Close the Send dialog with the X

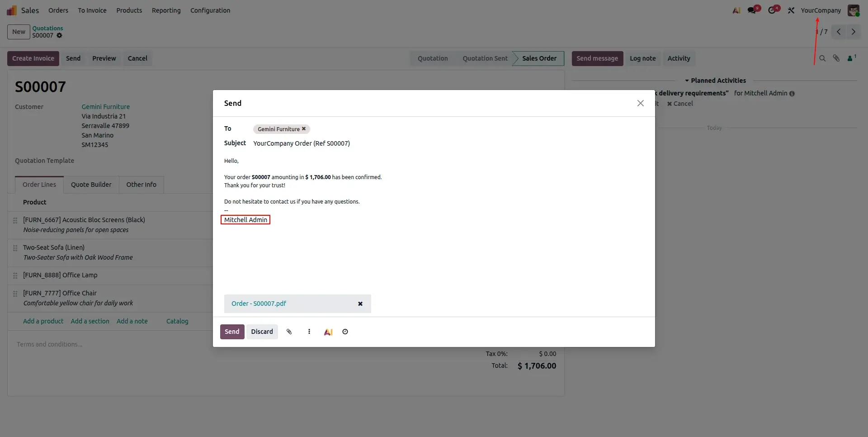click(x=640, y=103)
